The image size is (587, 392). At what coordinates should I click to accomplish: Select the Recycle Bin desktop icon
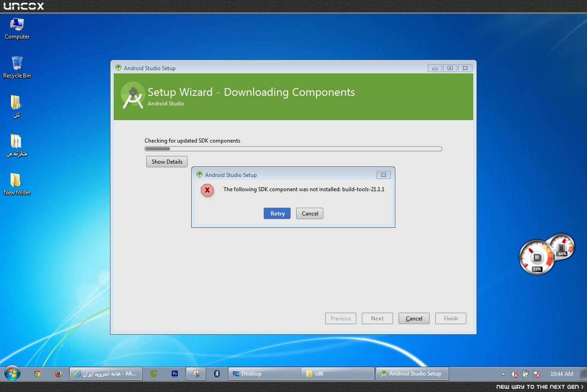[17, 67]
